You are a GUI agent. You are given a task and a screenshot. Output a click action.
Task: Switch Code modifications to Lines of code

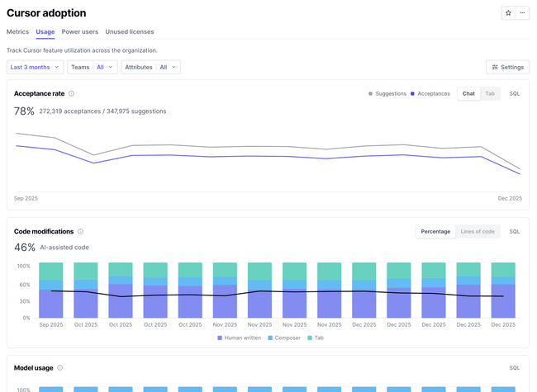pos(478,232)
